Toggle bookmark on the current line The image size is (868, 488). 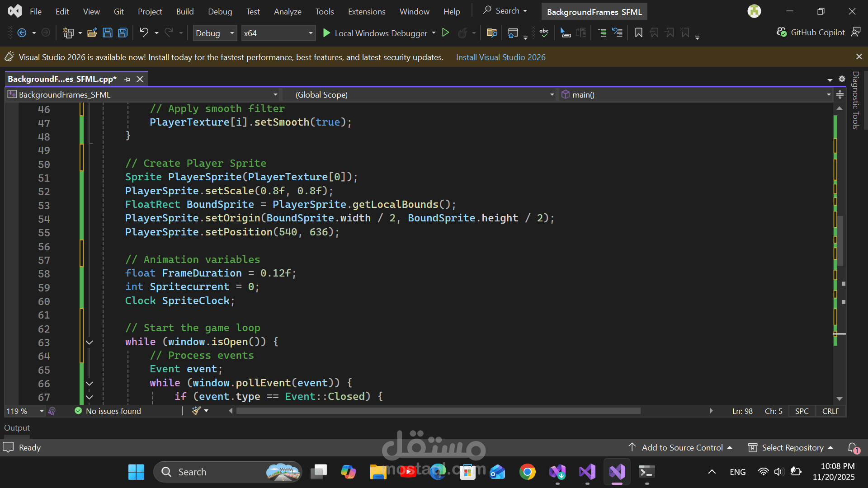coord(638,33)
